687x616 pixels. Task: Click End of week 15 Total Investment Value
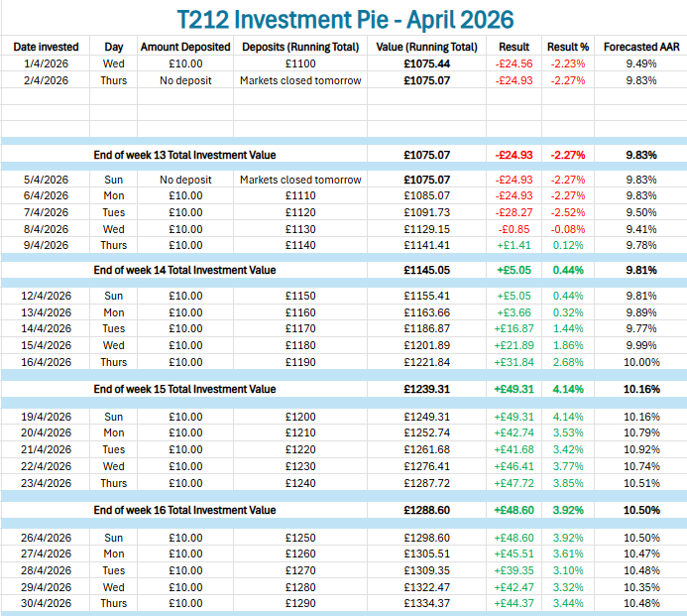184,389
